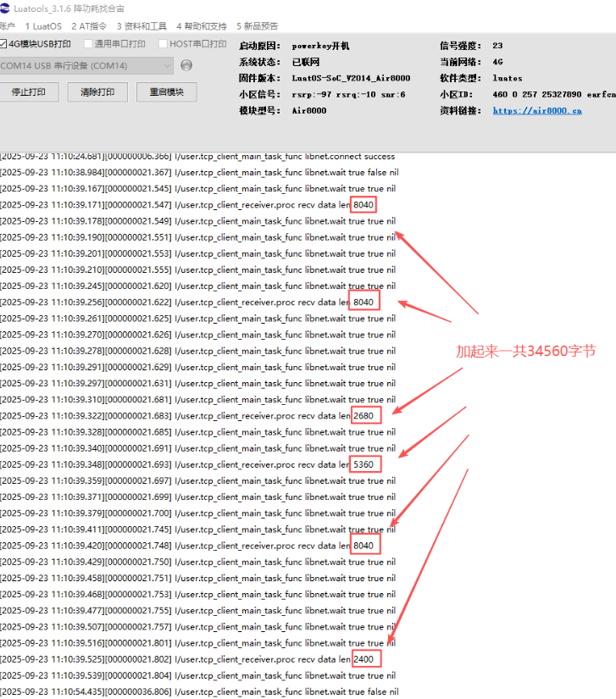Click the 11:10:39.245 libnet.wait log line
This screenshot has width=616, height=699.
(x=198, y=286)
